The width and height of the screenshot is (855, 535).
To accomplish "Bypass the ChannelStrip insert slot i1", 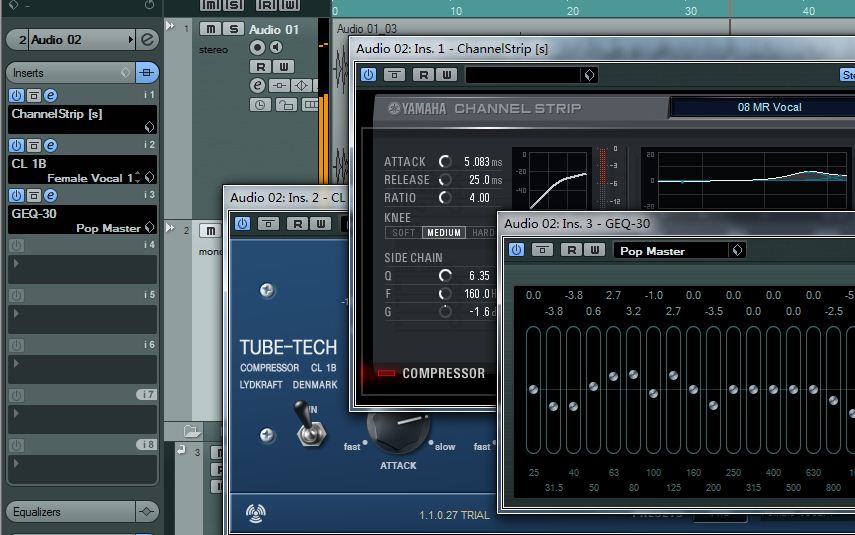I will click(33, 95).
